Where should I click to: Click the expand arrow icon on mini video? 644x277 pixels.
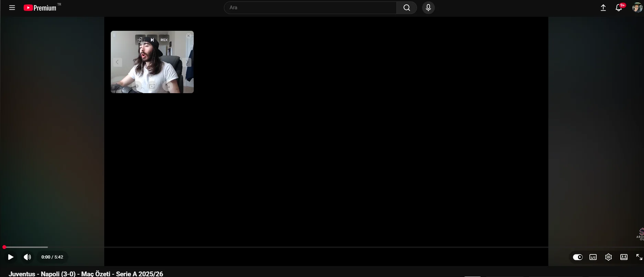coord(167,86)
